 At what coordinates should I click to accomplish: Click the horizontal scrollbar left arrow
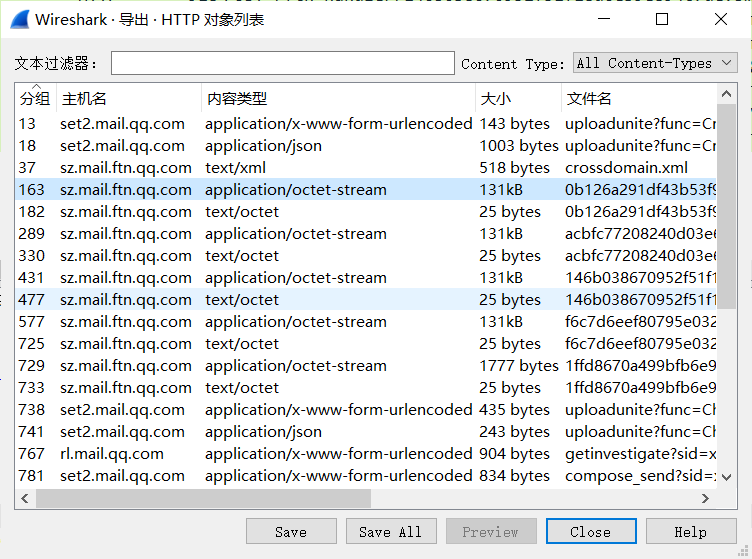(25, 499)
